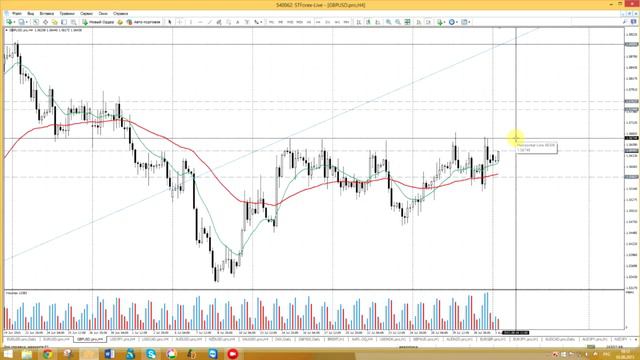Open the Вид menu
Image resolution: width=640 pixels, height=360 pixels.
tap(31, 13)
